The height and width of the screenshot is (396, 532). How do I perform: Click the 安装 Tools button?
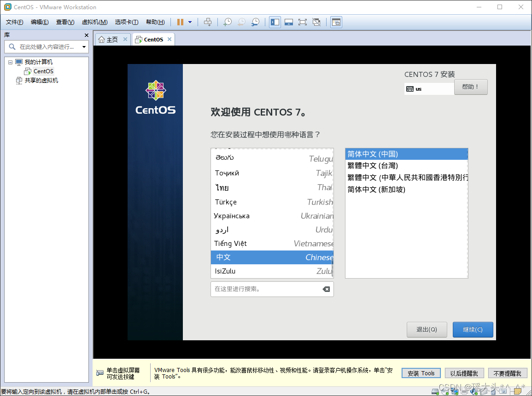click(x=421, y=373)
